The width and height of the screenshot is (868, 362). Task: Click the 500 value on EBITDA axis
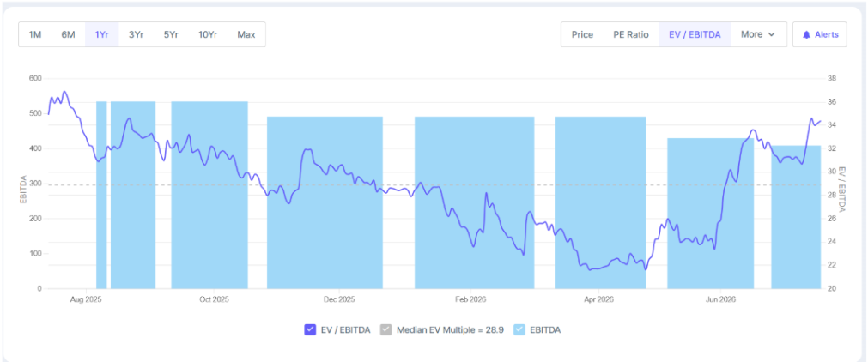(x=35, y=113)
